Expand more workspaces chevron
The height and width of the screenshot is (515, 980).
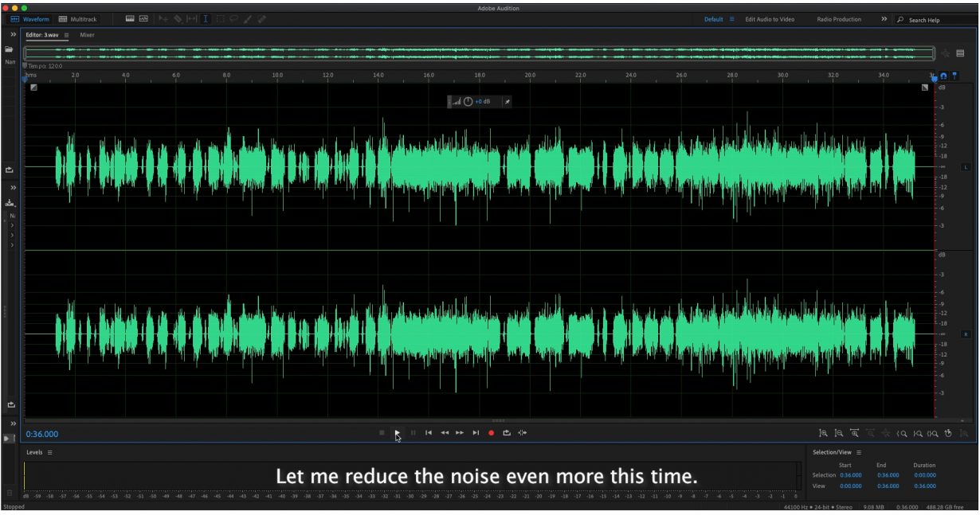(884, 19)
